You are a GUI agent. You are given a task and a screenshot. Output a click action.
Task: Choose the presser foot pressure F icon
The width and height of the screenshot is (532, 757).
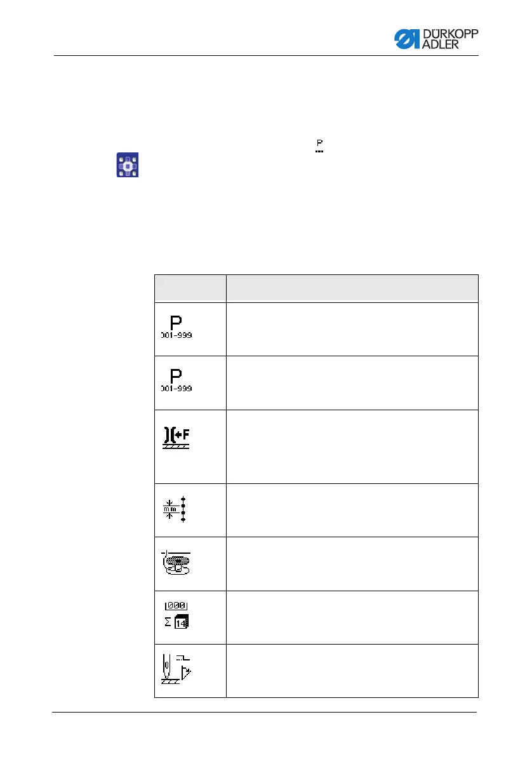pos(176,438)
